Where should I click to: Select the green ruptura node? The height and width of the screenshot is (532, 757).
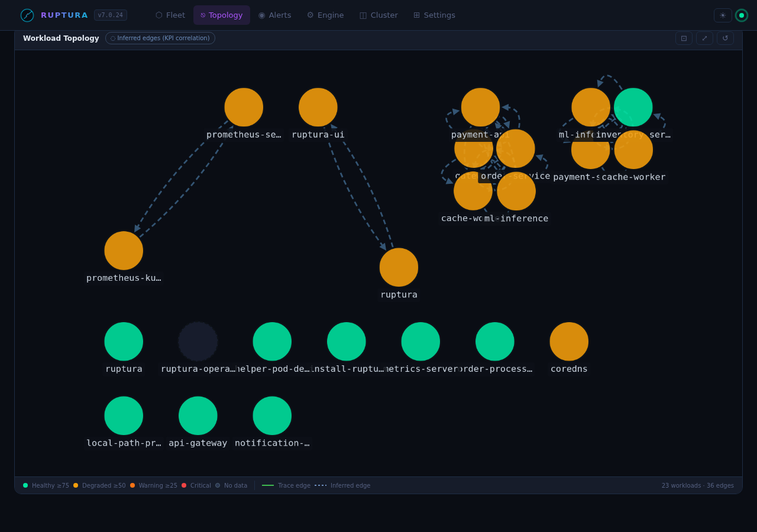pyautogui.click(x=124, y=342)
